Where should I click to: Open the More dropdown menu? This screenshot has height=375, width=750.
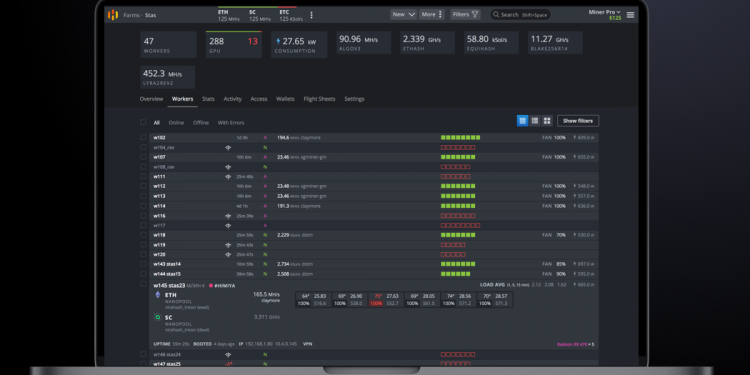(432, 14)
